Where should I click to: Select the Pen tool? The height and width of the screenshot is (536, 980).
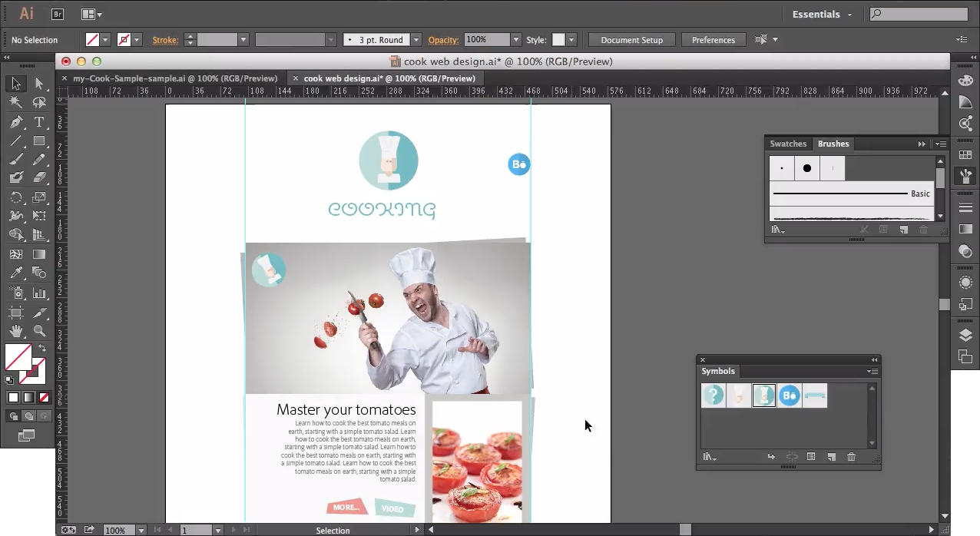pos(16,122)
